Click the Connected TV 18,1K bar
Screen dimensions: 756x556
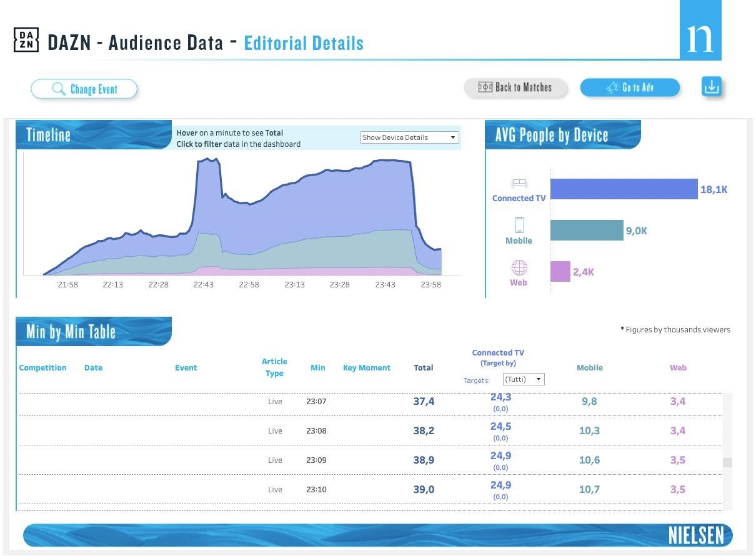(x=624, y=189)
